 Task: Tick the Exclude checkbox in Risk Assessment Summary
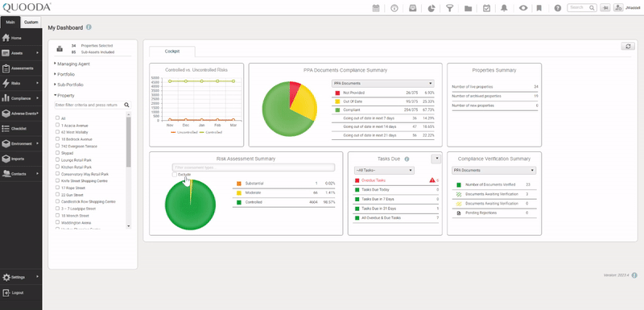(175, 175)
